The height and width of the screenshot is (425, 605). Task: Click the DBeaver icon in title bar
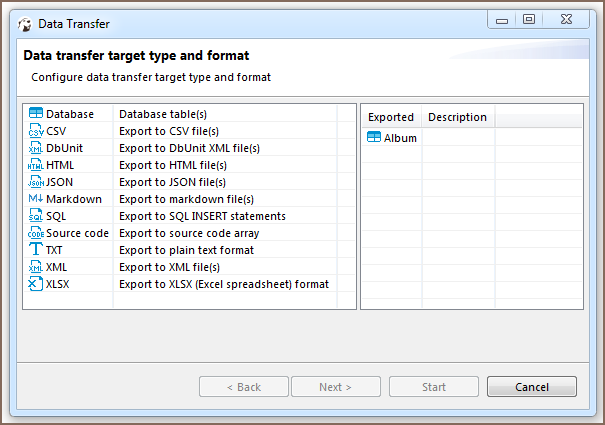(25, 24)
